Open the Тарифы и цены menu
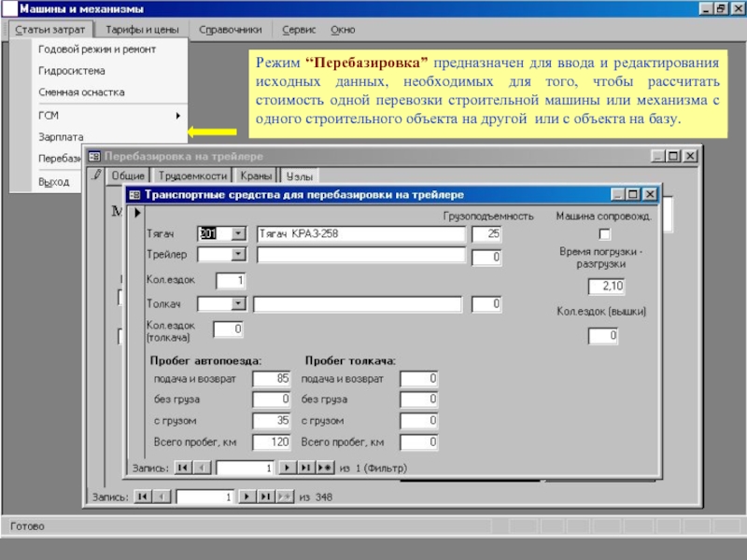 point(142,30)
